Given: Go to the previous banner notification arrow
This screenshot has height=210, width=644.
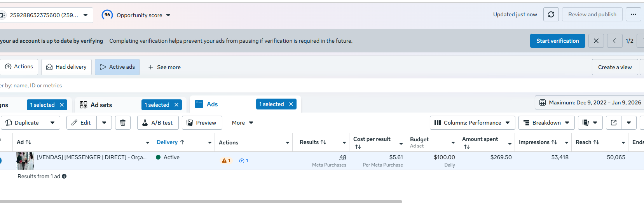Looking at the screenshot, I should (614, 41).
